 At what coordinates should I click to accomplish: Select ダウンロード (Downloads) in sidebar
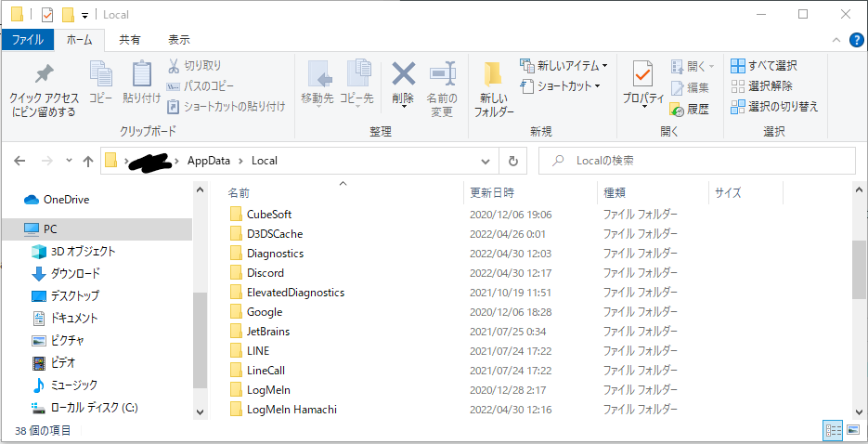point(67,273)
